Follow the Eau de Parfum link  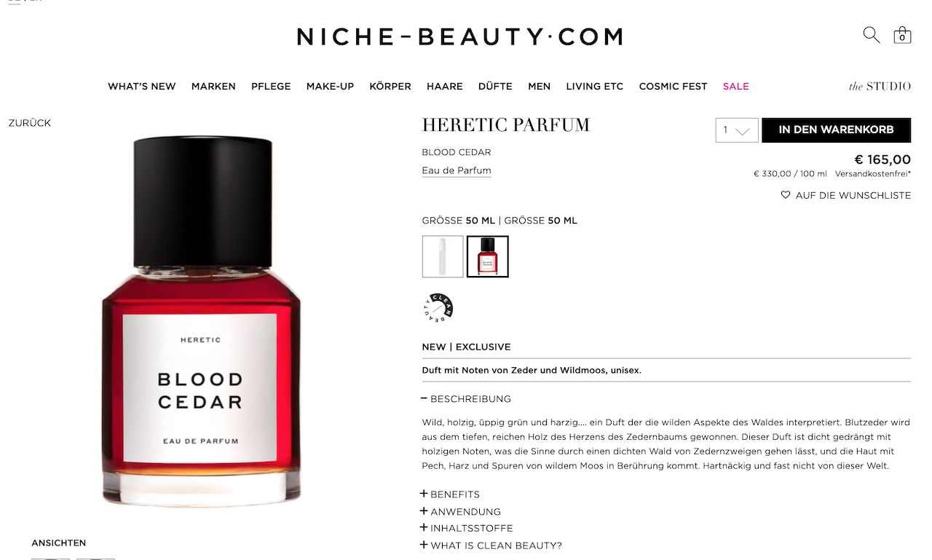pos(457,170)
